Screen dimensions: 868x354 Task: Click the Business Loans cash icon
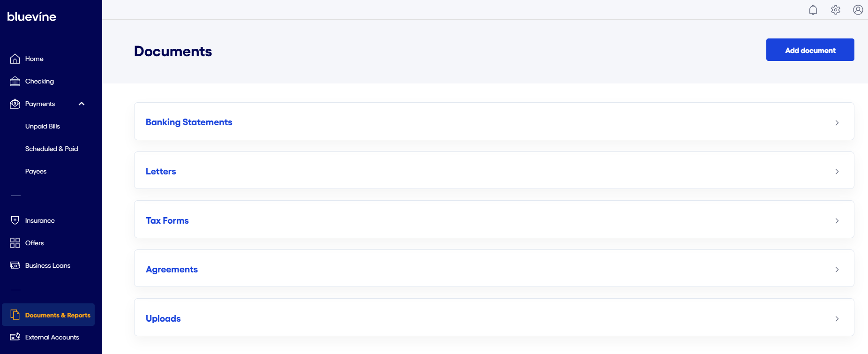(x=15, y=265)
